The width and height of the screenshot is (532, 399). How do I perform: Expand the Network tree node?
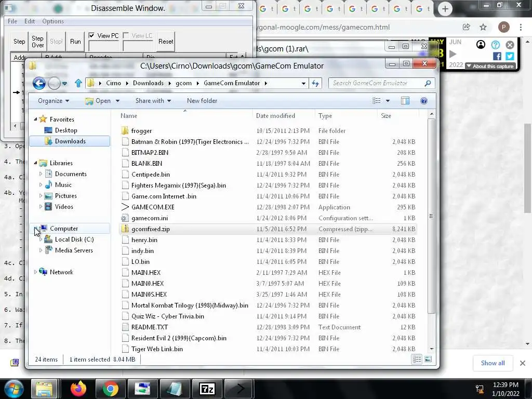36,272
